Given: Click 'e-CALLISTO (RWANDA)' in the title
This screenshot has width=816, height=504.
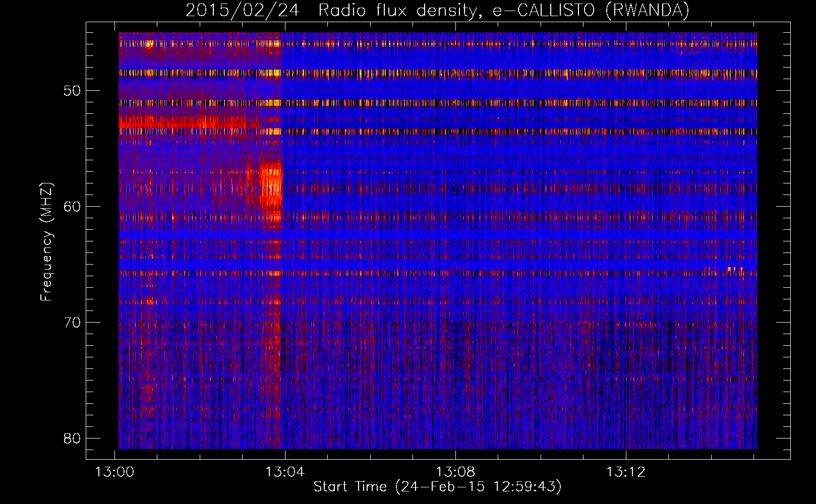Looking at the screenshot, I should (591, 10).
